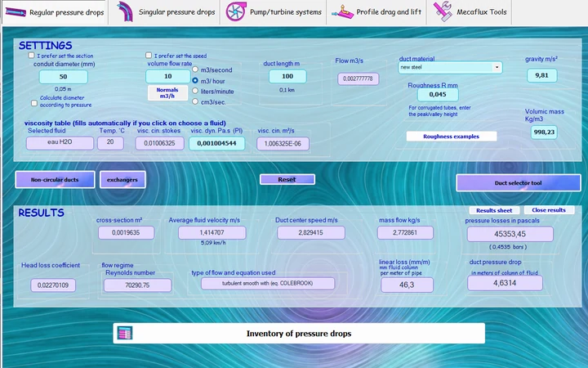588x368 pixels.
Task: Launch the Duct selector tool
Action: 519,183
